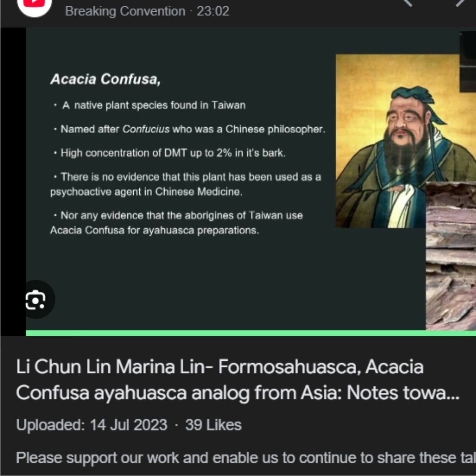Click the 23:02 video duration text
The image size is (476, 476).
(213, 11)
